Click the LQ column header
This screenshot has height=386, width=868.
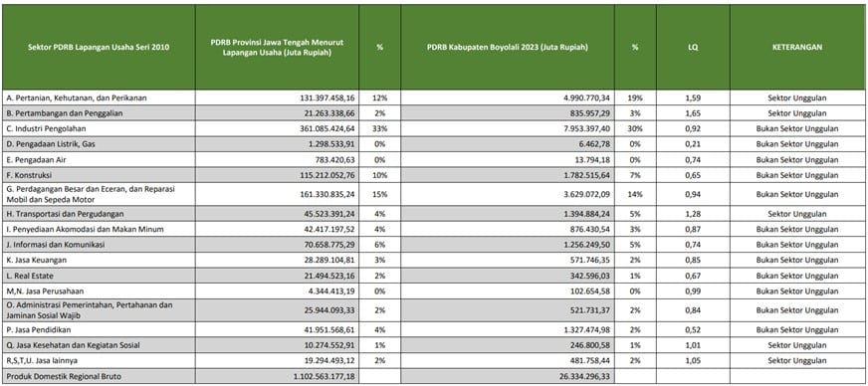693,47
